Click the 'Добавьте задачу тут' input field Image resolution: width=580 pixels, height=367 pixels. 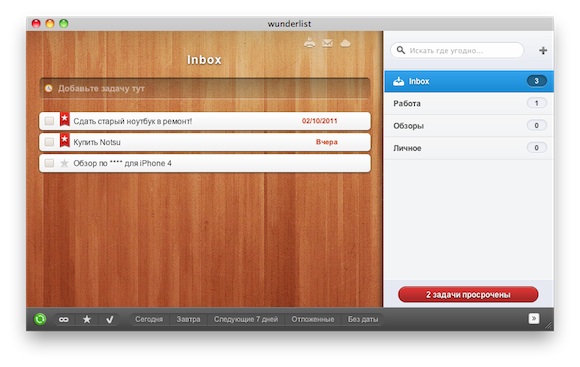(x=205, y=88)
